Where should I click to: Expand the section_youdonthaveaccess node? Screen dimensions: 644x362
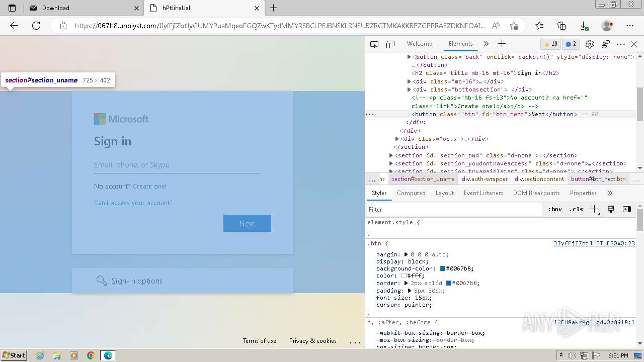[x=391, y=163]
